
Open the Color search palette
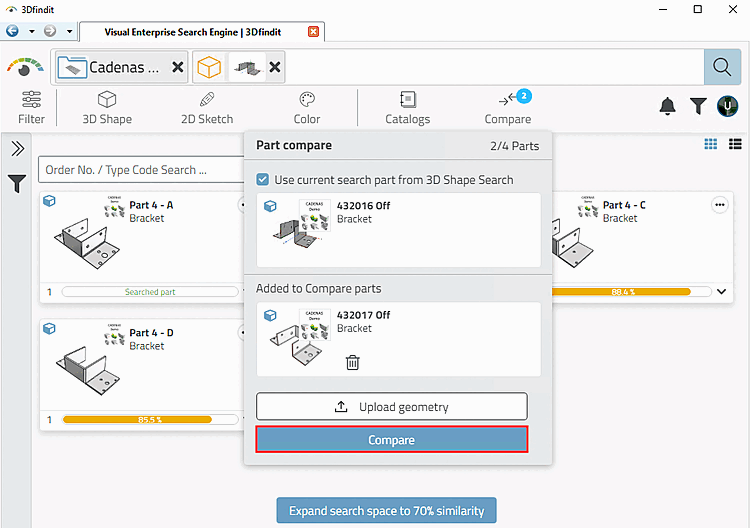point(307,106)
